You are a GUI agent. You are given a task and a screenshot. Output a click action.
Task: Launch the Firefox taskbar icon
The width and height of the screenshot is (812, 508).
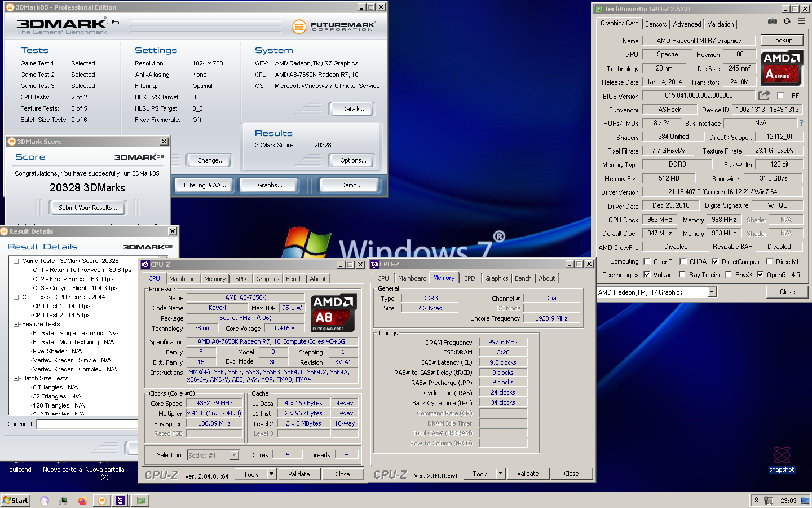82,501
